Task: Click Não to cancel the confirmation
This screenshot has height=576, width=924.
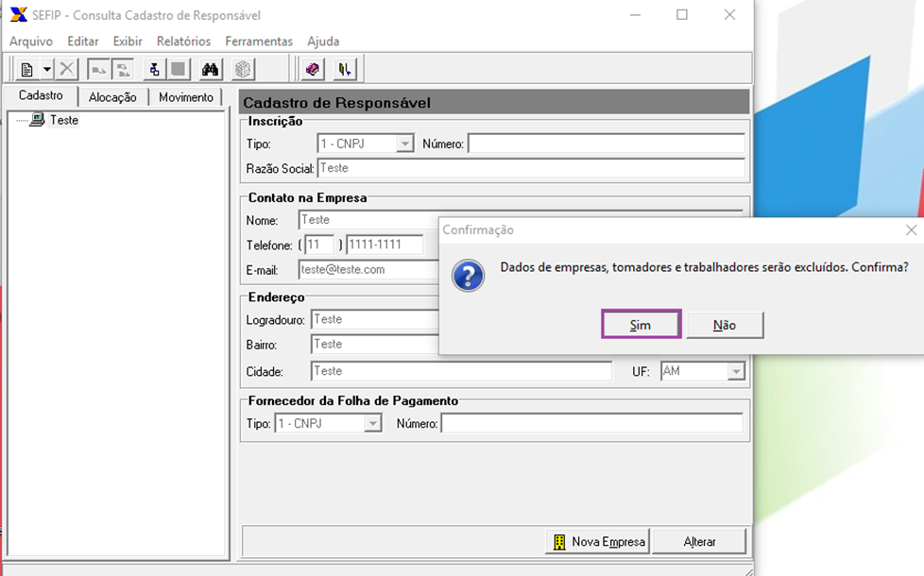Action: 725,325
